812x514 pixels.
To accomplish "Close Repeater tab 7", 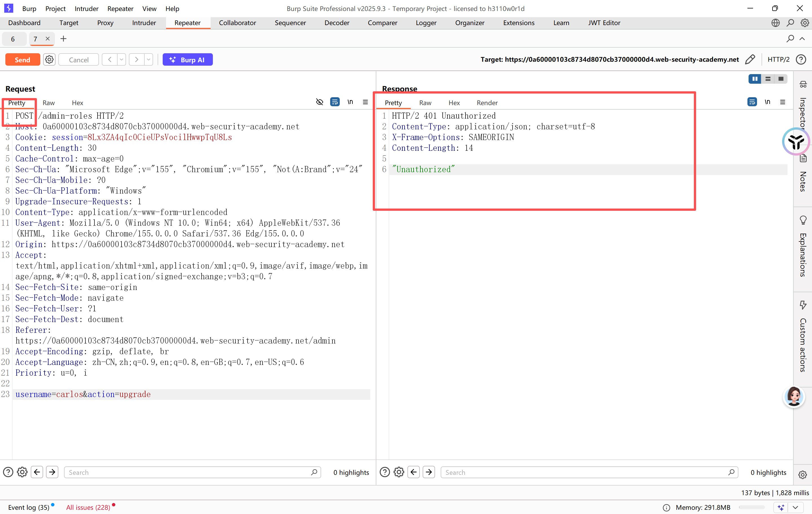I will tap(48, 39).
